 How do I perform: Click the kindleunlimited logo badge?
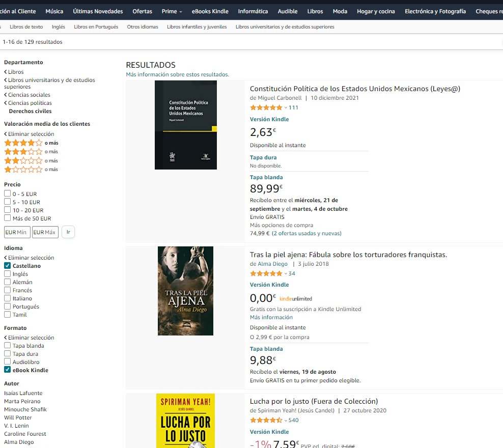click(295, 298)
